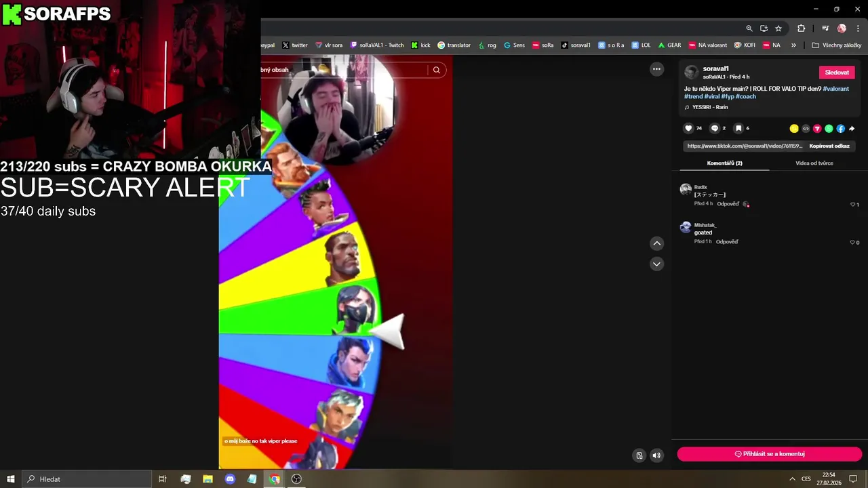The width and height of the screenshot is (868, 488).
Task: Click the TikTok search input field
Action: [344, 70]
